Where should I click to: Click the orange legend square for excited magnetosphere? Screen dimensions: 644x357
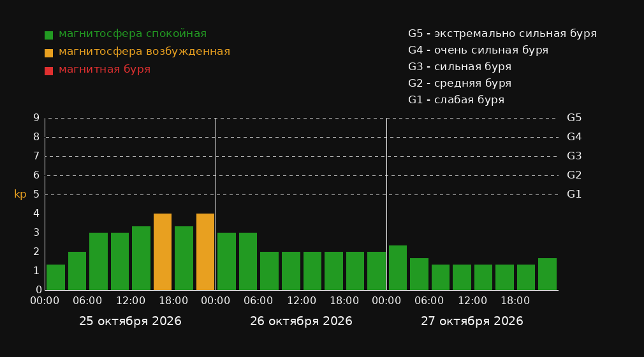[49, 53]
